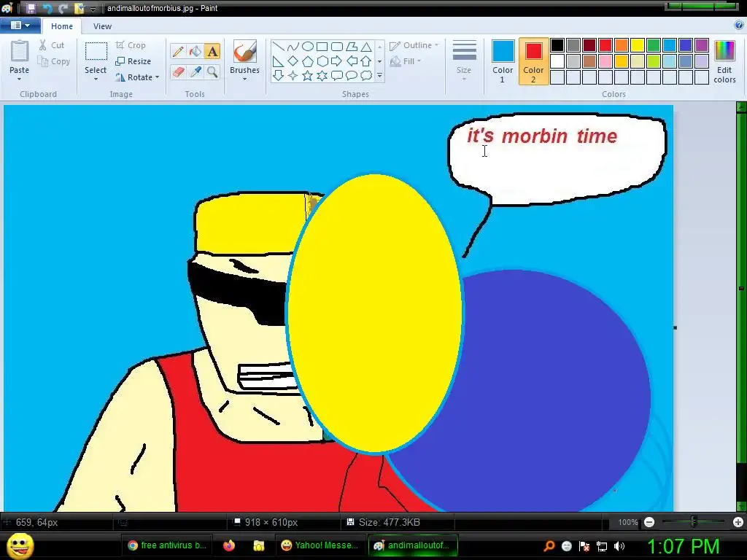Viewport: 747px width, 560px height.
Task: Click the Save icon in title bar
Action: click(x=31, y=8)
